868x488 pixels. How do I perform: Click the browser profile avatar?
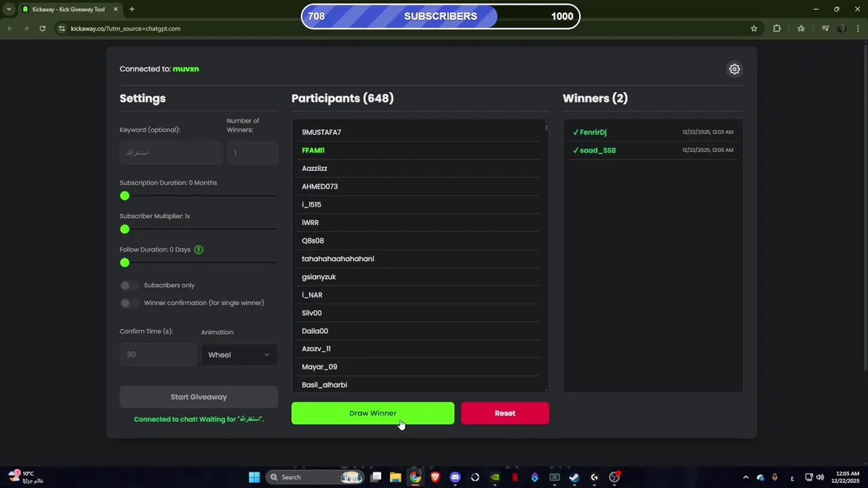pos(842,28)
